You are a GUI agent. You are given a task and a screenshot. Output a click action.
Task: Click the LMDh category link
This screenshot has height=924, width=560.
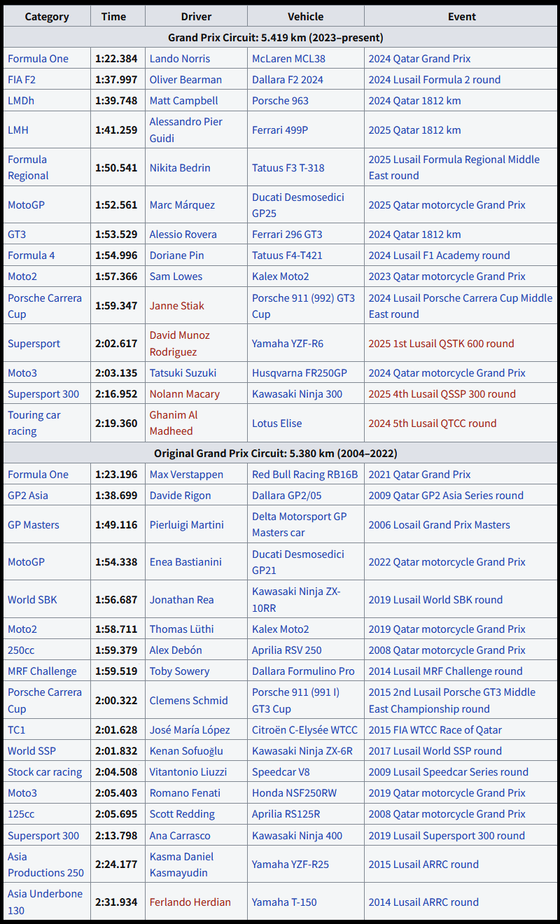click(x=21, y=101)
